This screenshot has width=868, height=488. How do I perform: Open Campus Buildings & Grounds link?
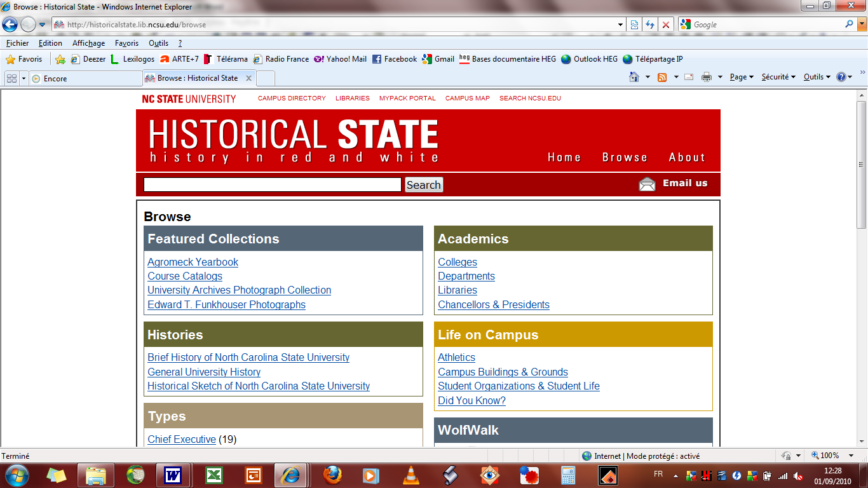click(503, 372)
